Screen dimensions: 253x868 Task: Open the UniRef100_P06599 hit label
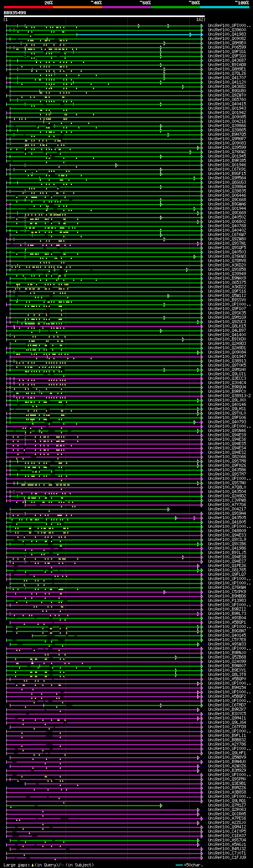tap(227, 48)
